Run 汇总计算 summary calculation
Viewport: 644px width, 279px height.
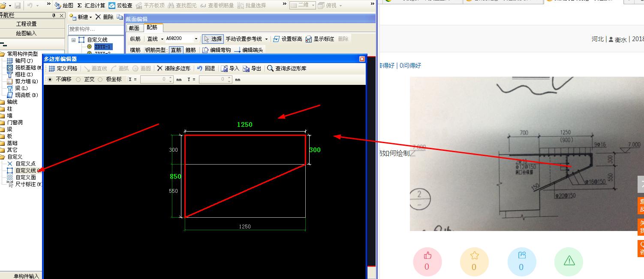pyautogui.click(x=91, y=5)
